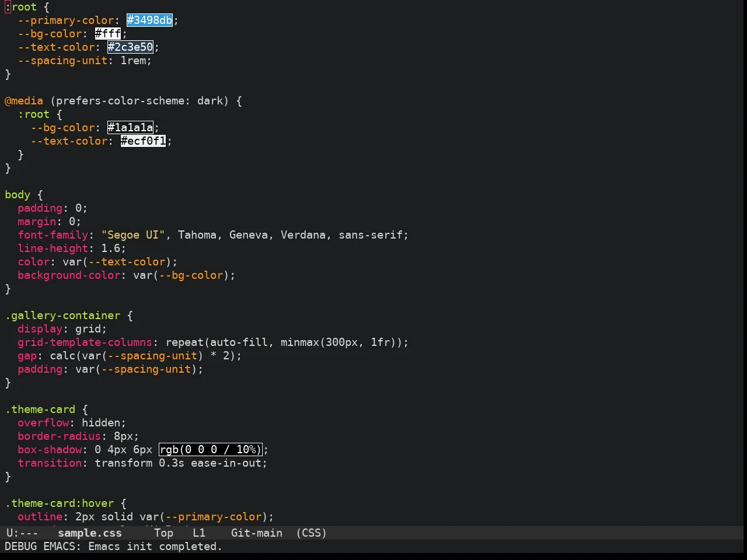Click the L1 line number indicator
Image resolution: width=747 pixels, height=560 pixels.
point(199,533)
